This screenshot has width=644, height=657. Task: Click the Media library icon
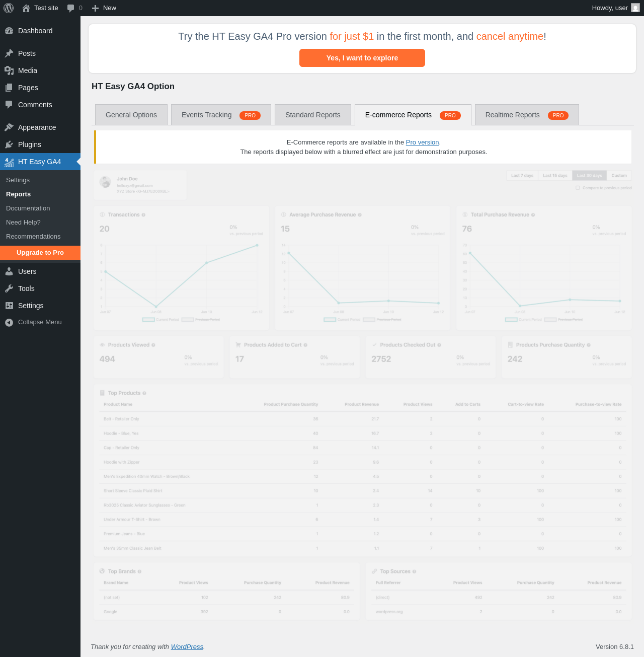pyautogui.click(x=9, y=70)
